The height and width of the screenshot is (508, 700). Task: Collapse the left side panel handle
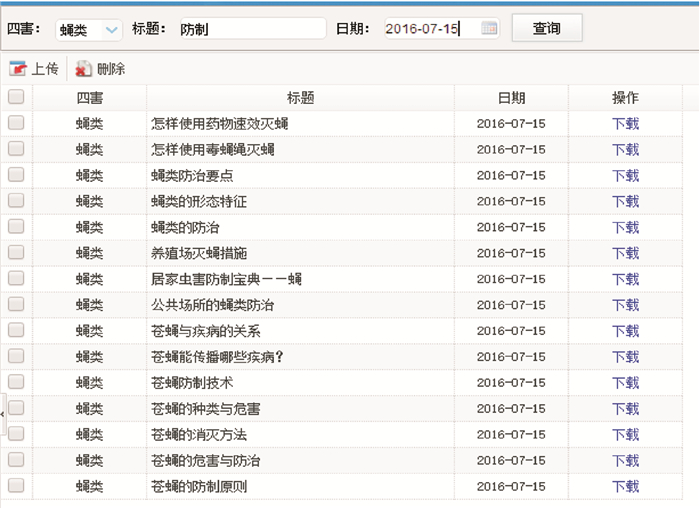(3, 412)
